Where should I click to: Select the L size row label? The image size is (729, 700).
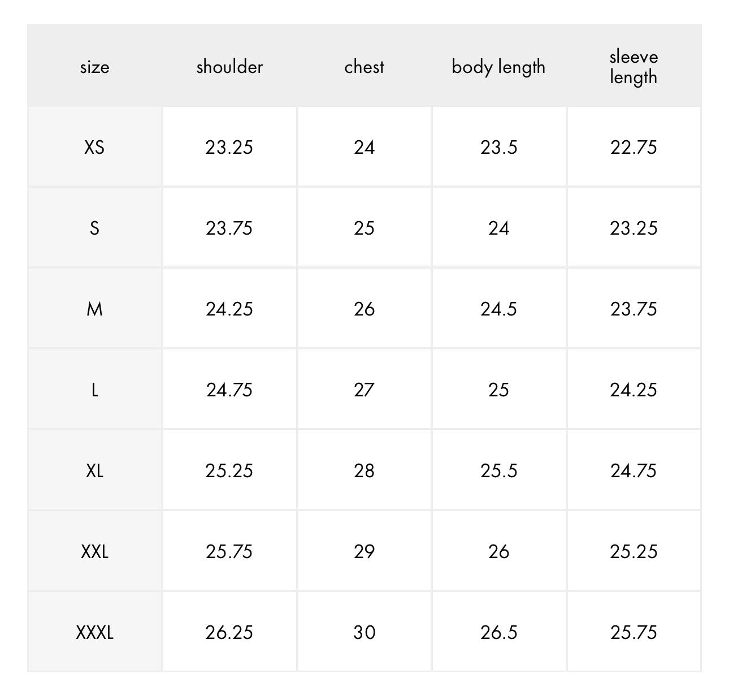pyautogui.click(x=94, y=390)
